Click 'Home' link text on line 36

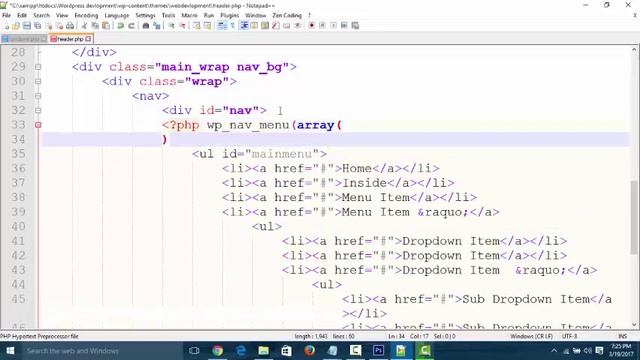click(x=357, y=168)
